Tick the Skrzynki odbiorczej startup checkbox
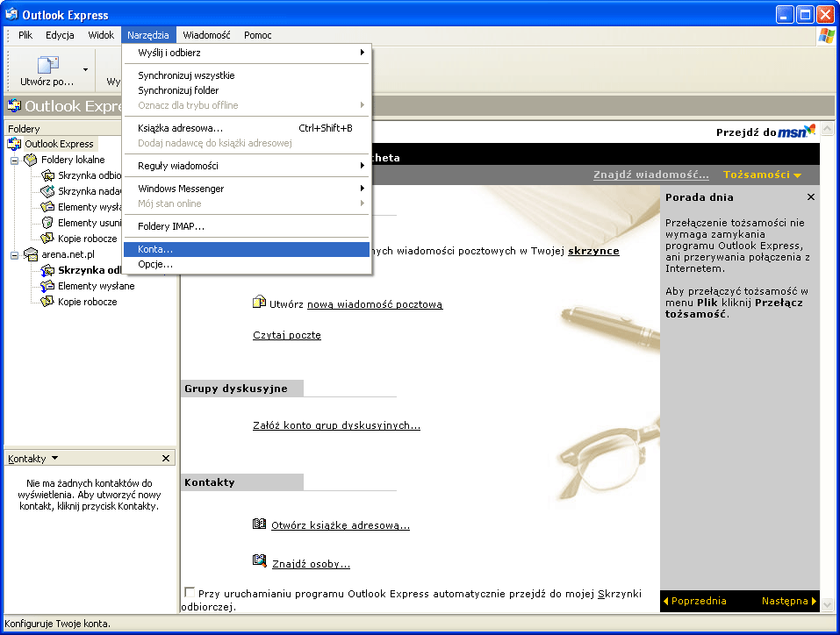Viewport: 840px width, 635px height. click(x=189, y=592)
